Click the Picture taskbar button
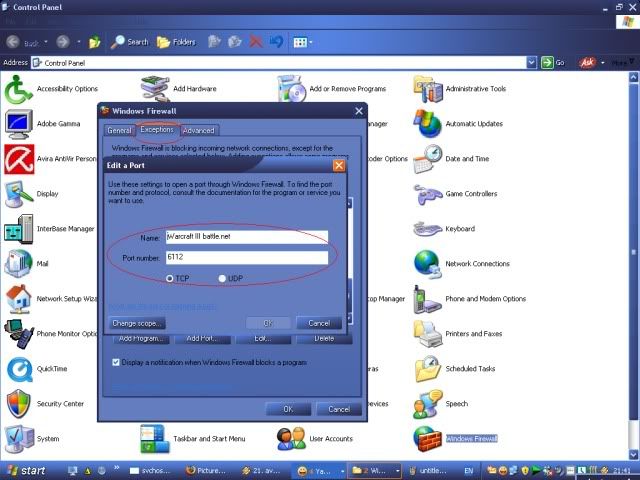The height and width of the screenshot is (480, 640). [207, 471]
